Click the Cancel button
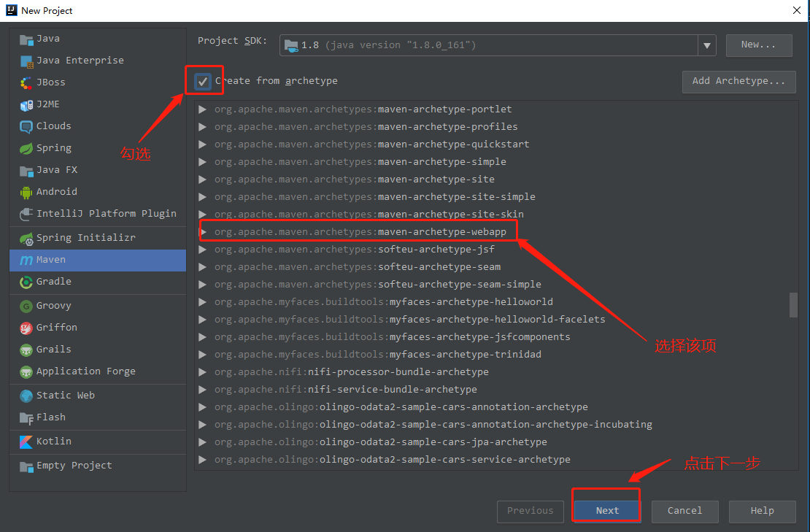This screenshot has height=532, width=810. 684,511
